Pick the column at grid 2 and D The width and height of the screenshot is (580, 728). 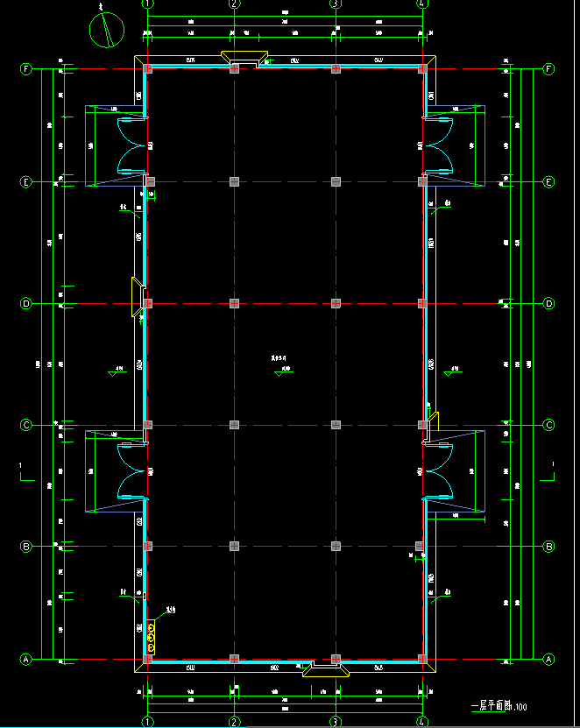(x=234, y=304)
